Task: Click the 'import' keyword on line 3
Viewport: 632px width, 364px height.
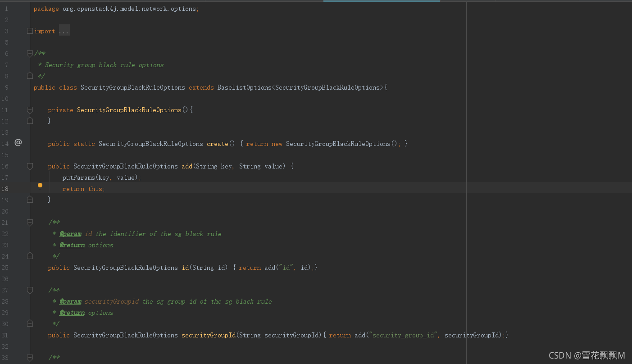Action: (x=45, y=31)
